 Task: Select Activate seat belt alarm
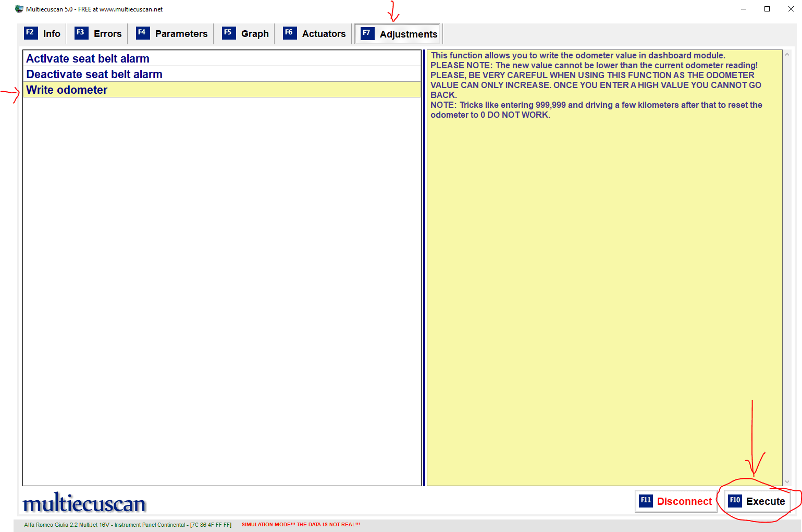[x=88, y=59]
